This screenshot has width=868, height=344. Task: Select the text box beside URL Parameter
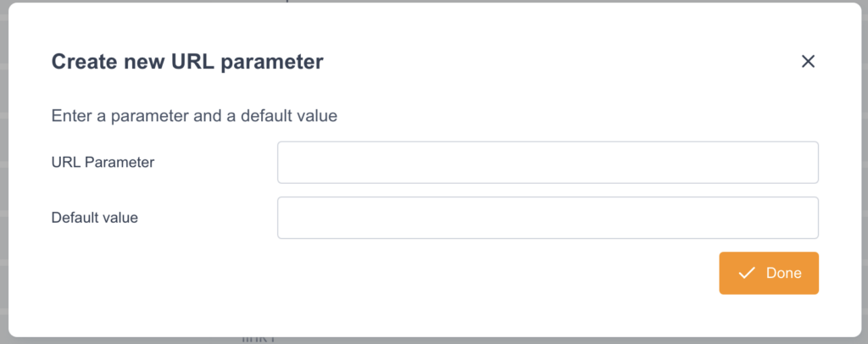pyautogui.click(x=548, y=163)
